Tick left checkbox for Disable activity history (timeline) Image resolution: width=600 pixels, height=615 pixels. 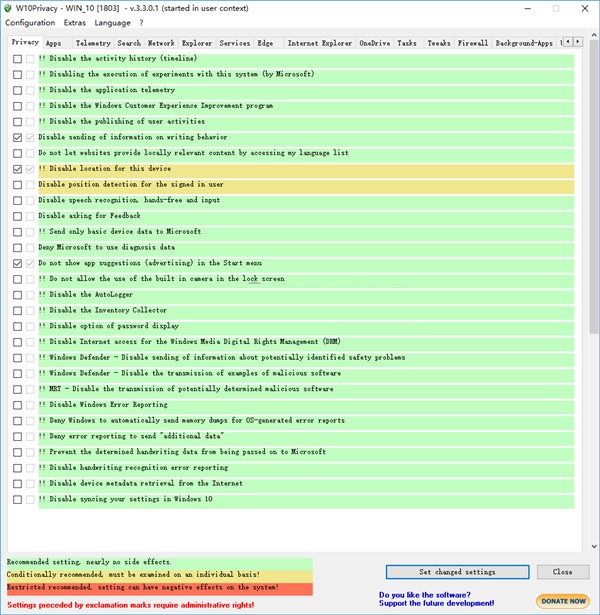click(x=17, y=59)
